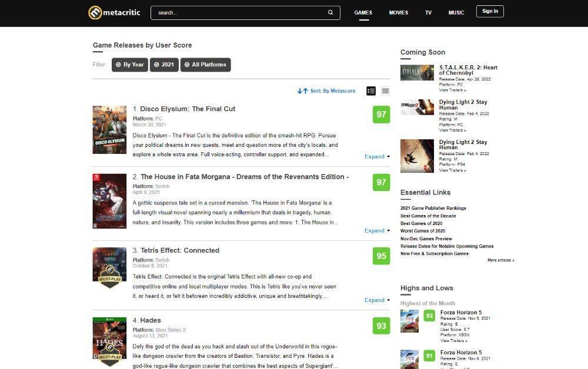Click Tetris Effect's October 8, 2021 date

[150, 266]
